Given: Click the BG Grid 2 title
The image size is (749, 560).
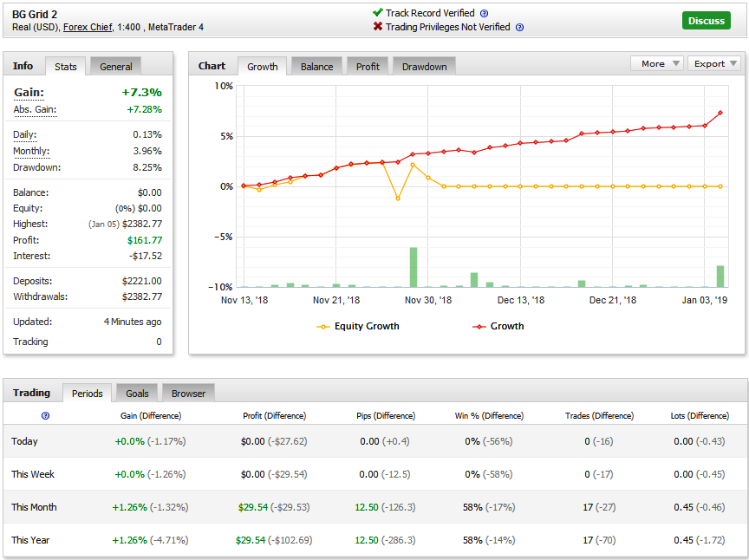Looking at the screenshot, I should 35,15.
